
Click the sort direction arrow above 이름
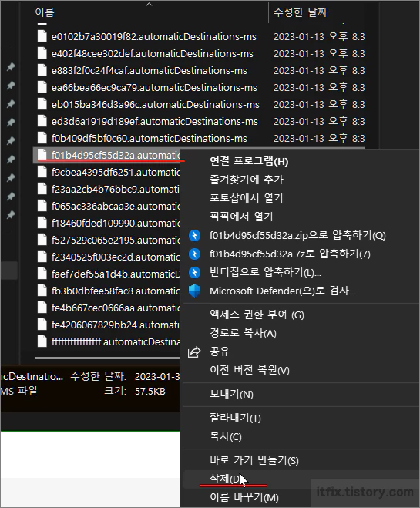pyautogui.click(x=149, y=4)
